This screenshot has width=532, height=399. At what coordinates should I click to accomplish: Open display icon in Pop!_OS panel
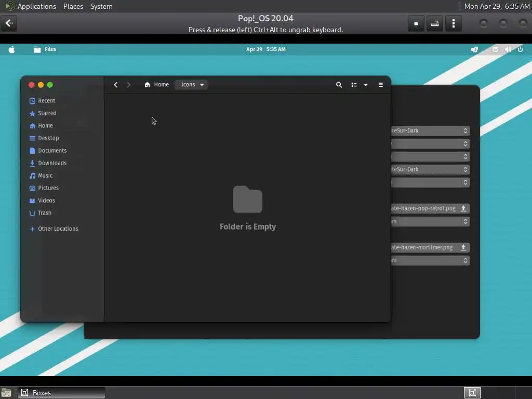[474, 49]
